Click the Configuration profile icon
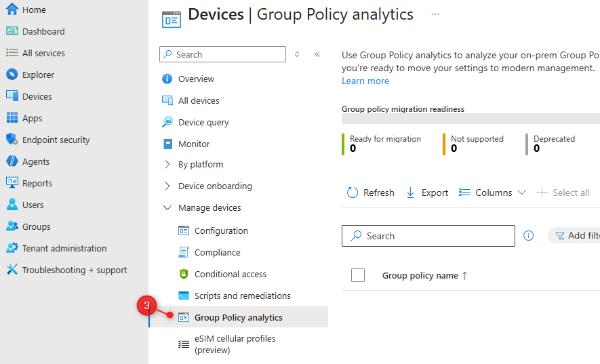The width and height of the screenshot is (600, 364). tap(184, 230)
